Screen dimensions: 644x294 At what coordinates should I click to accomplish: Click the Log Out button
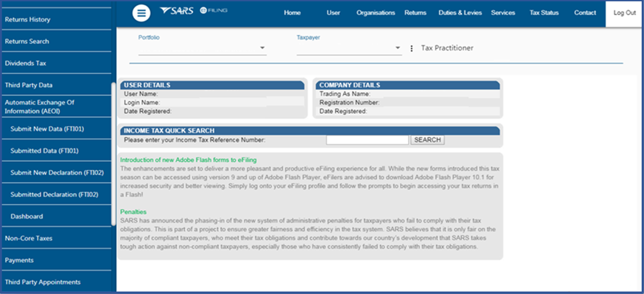(624, 13)
